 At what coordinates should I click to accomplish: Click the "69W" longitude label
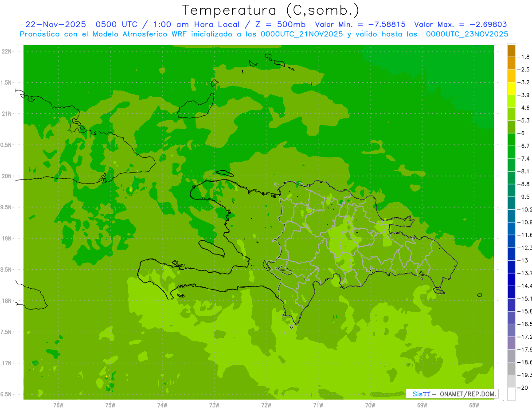pyautogui.click(x=422, y=405)
